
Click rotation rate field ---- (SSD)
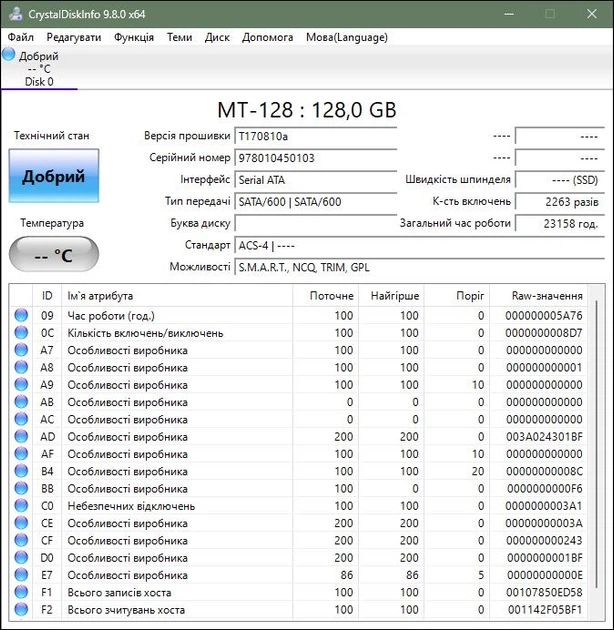pos(560,180)
